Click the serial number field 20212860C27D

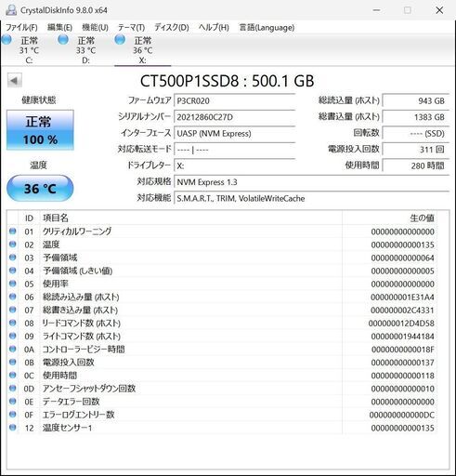(235, 117)
